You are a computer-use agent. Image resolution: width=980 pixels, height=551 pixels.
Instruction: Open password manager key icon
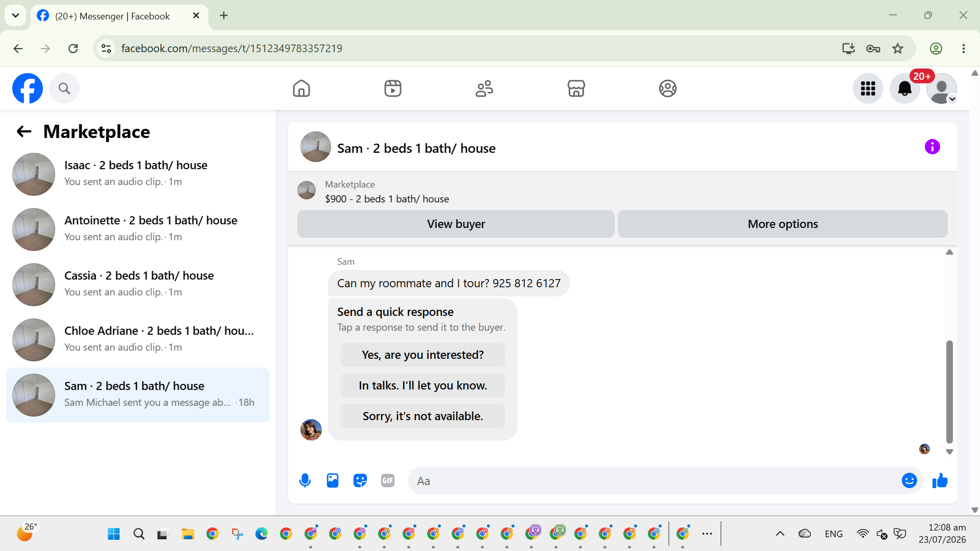click(x=873, y=49)
